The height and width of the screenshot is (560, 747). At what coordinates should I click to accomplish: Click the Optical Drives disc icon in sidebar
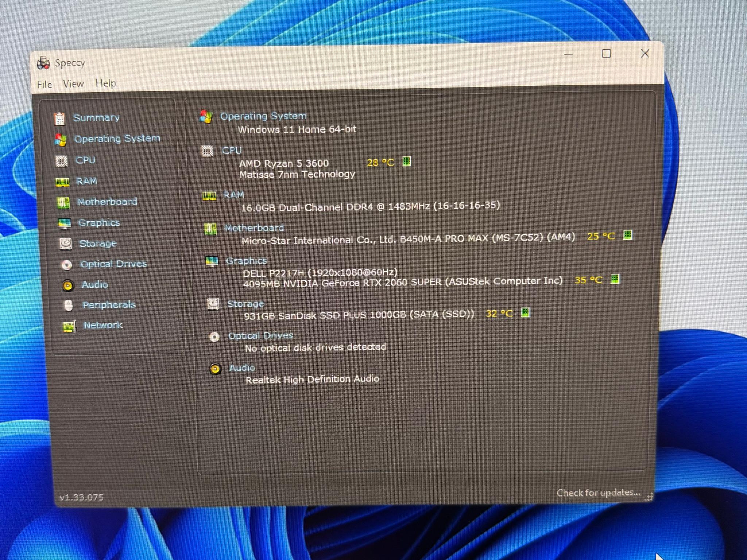[67, 265]
